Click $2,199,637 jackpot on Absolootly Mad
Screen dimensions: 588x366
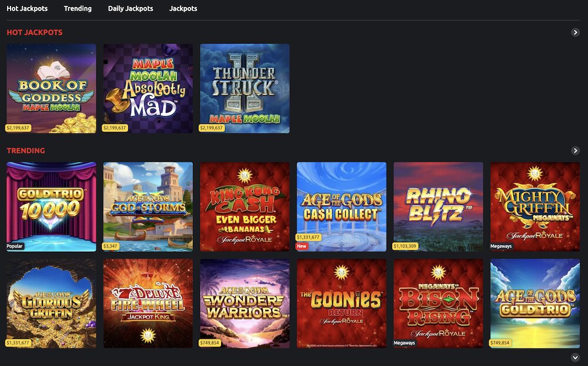(115, 127)
